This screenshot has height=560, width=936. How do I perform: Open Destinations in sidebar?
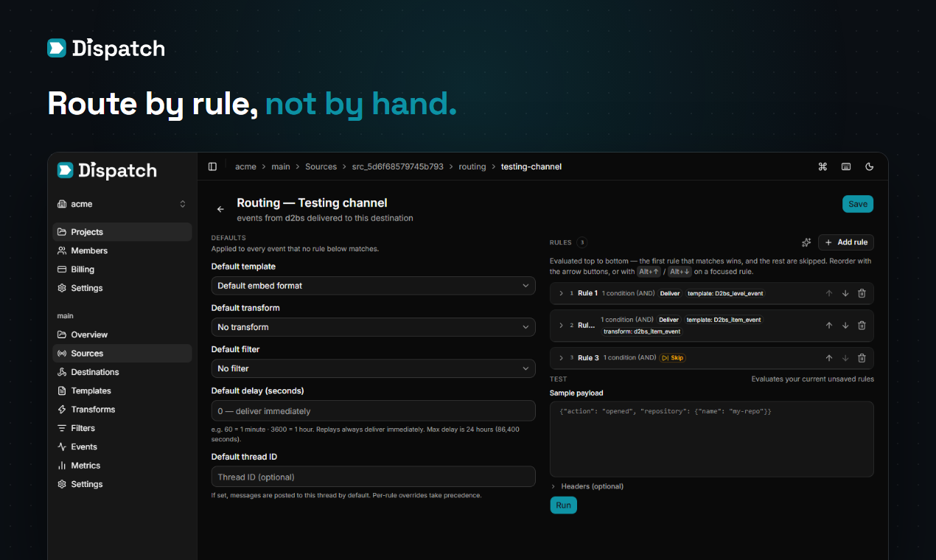(x=122, y=372)
